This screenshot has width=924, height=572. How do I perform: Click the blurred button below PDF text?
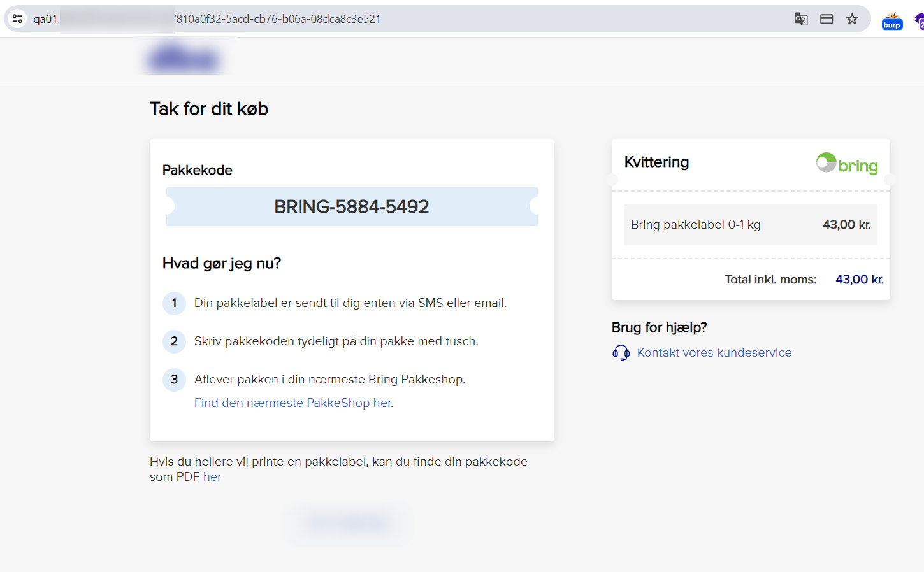(348, 524)
